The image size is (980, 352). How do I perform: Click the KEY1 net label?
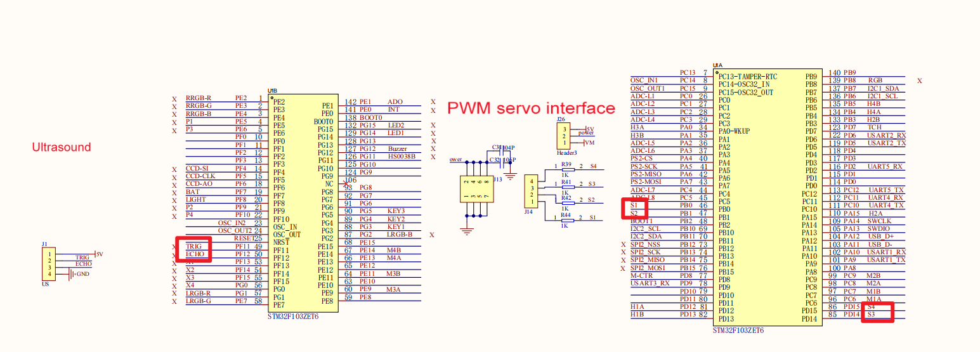click(396, 226)
